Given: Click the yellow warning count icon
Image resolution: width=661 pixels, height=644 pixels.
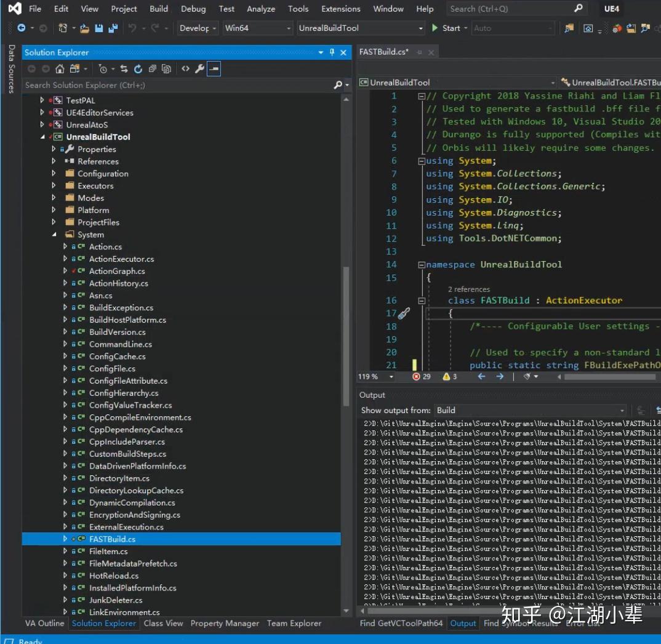Looking at the screenshot, I should (x=447, y=376).
